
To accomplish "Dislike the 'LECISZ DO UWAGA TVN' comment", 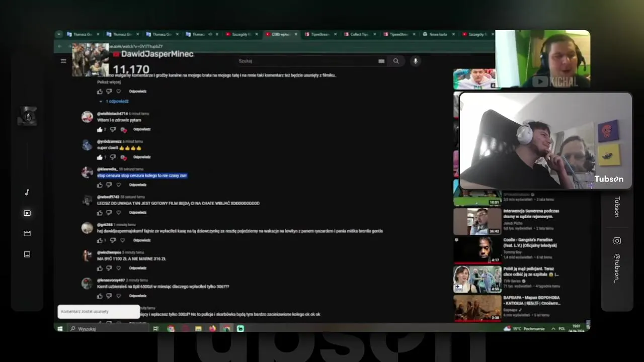I will coord(109,212).
